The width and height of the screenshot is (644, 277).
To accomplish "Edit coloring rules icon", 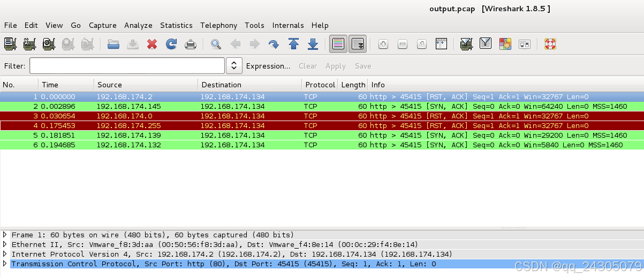I will point(505,44).
